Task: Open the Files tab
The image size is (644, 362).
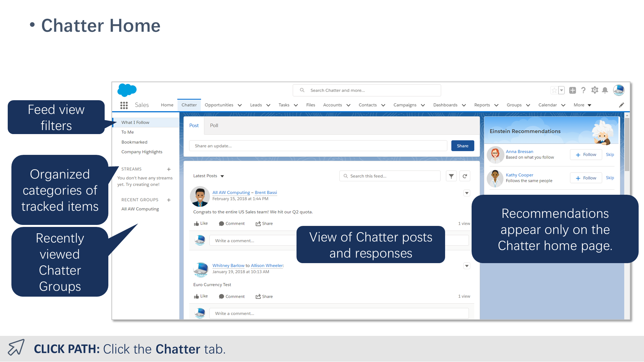Action: (x=311, y=105)
